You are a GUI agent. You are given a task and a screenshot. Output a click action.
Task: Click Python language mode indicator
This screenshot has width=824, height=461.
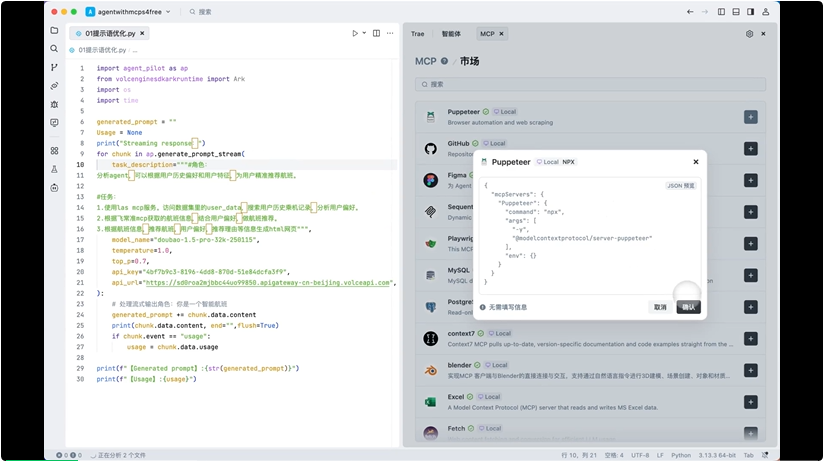(681, 455)
